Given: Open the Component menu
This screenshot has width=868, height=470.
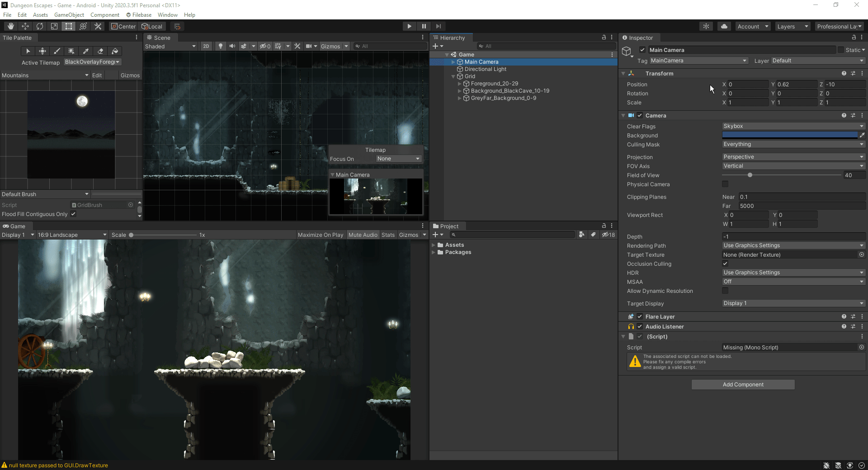Looking at the screenshot, I should click(105, 15).
